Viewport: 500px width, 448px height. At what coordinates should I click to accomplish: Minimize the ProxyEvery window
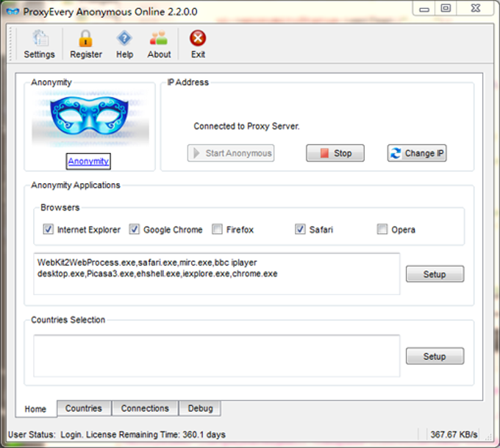[x=424, y=9]
